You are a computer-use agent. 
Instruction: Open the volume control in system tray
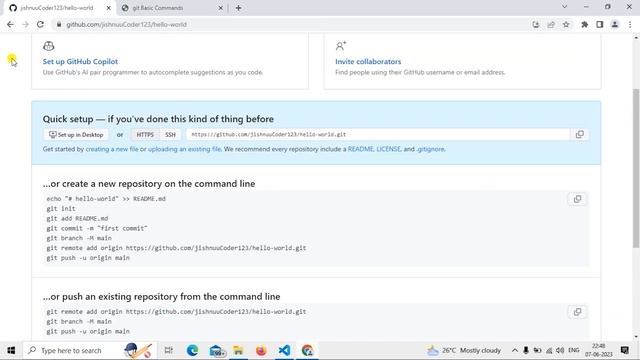(x=560, y=350)
